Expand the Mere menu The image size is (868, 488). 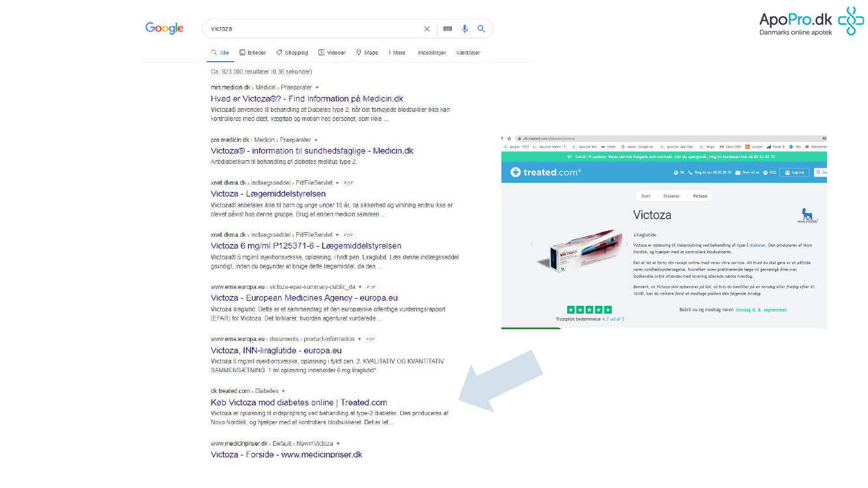coord(397,53)
